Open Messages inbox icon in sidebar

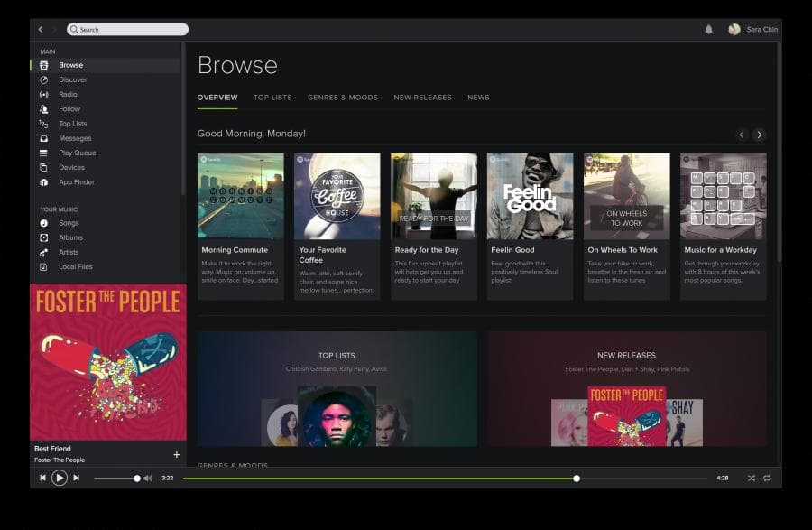44,138
